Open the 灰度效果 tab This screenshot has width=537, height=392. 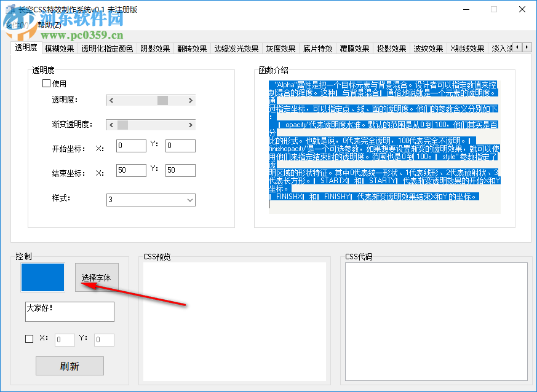[280, 48]
